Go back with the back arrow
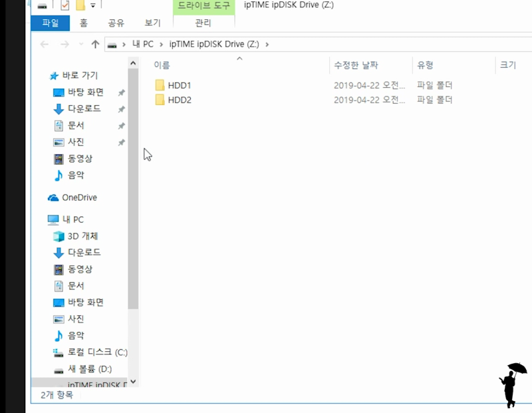Screen dimensions: 532x413 [x=44, y=44]
